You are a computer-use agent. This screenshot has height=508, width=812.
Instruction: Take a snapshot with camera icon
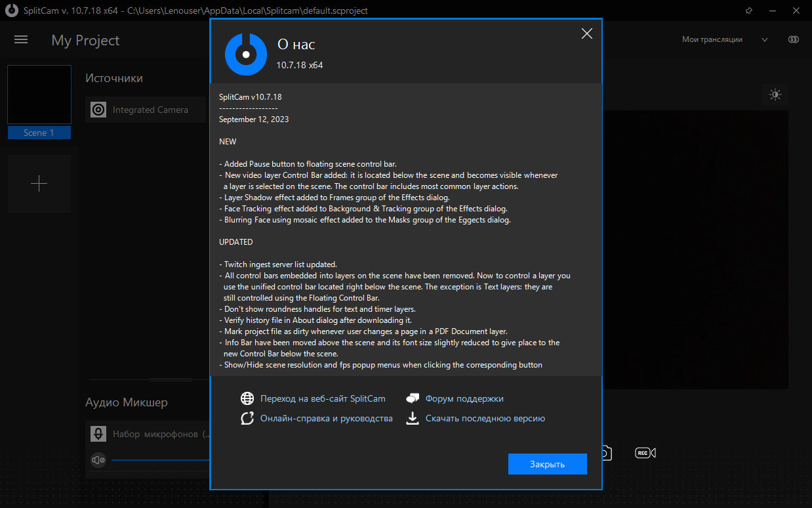coord(606,453)
